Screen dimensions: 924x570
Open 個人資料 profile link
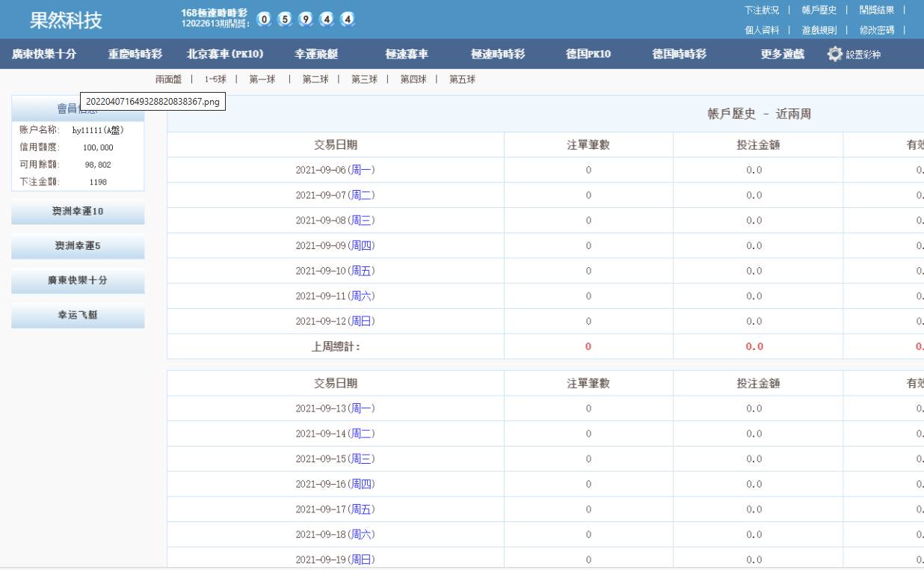pos(762,30)
